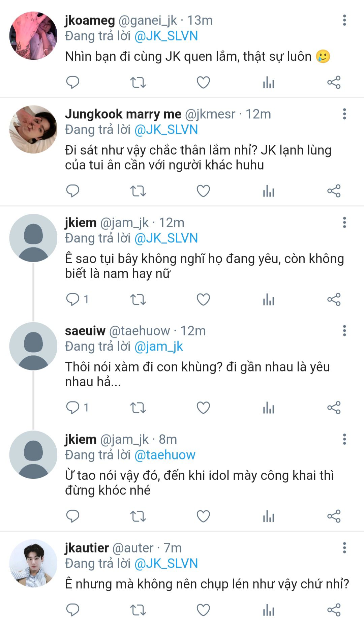
Task: Retweet saeuiw's reply
Action: (138, 408)
